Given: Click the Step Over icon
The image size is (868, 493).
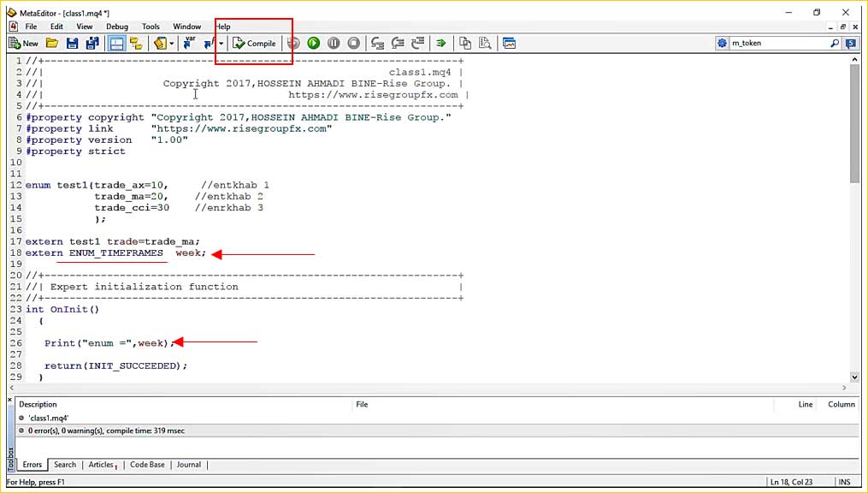Looking at the screenshot, I should [398, 43].
